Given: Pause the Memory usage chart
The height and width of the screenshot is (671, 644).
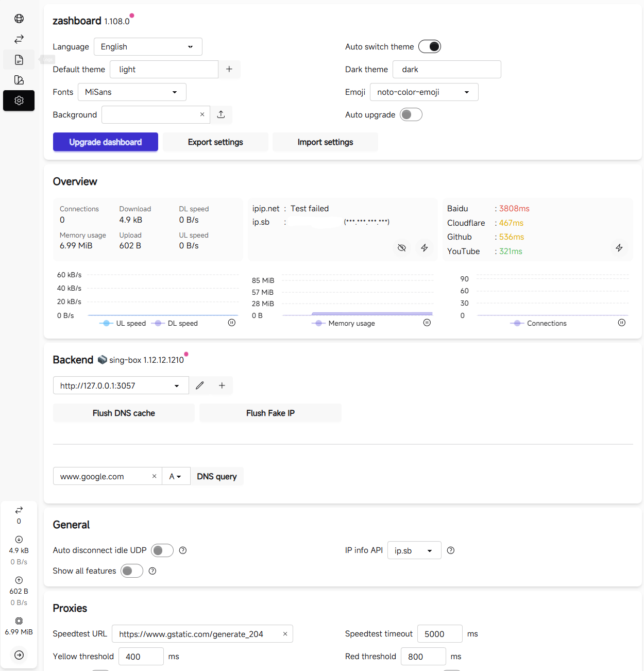Looking at the screenshot, I should point(427,323).
